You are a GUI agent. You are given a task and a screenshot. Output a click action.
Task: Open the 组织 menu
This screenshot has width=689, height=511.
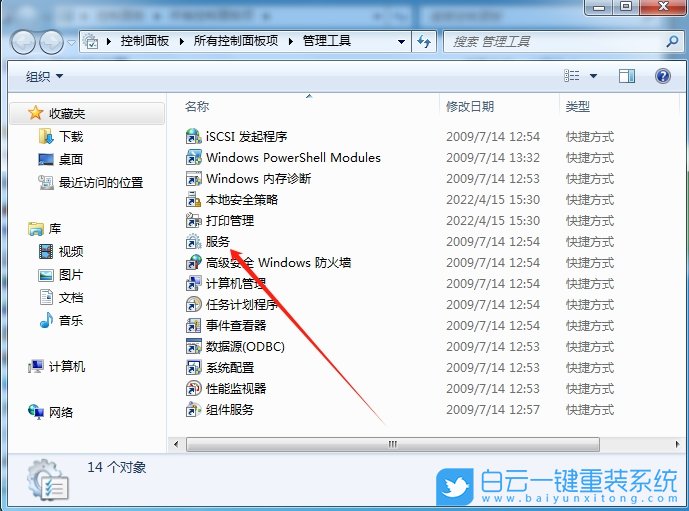tap(44, 76)
